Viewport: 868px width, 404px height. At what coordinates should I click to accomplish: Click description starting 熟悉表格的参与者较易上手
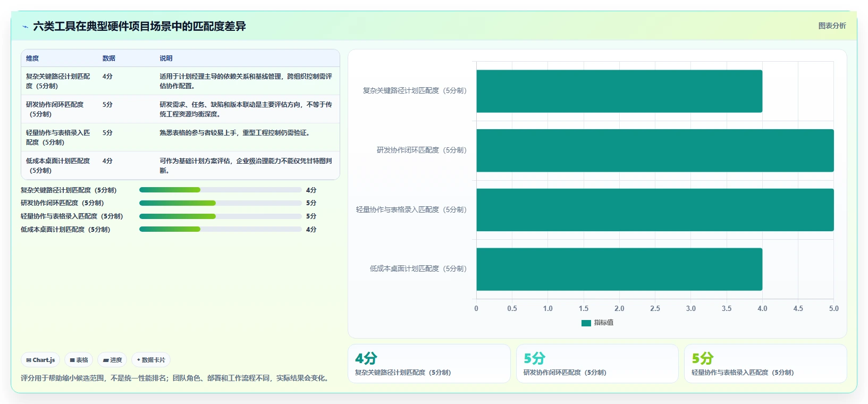point(234,133)
